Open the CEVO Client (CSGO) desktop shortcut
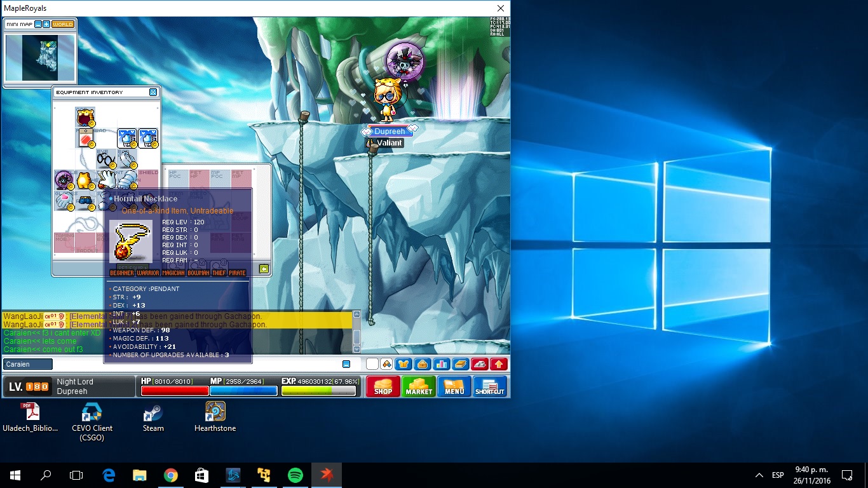868x488 pixels. [x=92, y=421]
